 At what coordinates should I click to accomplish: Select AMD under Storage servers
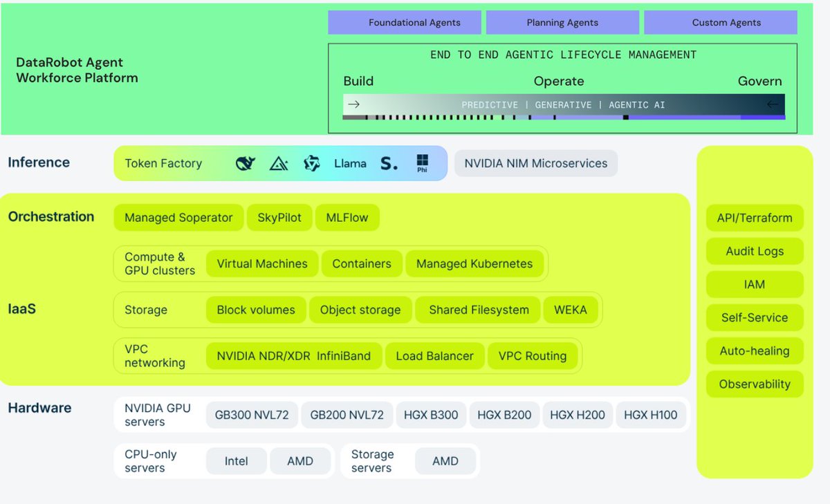point(445,461)
